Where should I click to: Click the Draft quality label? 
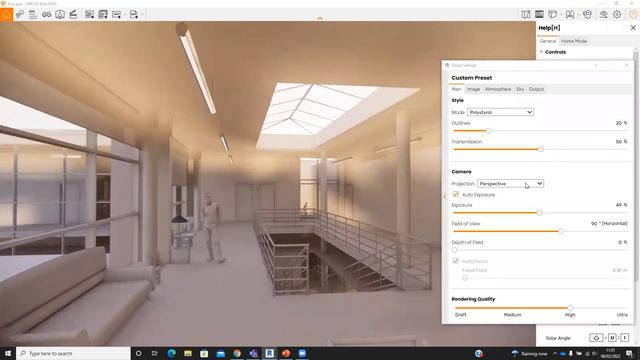(x=460, y=315)
